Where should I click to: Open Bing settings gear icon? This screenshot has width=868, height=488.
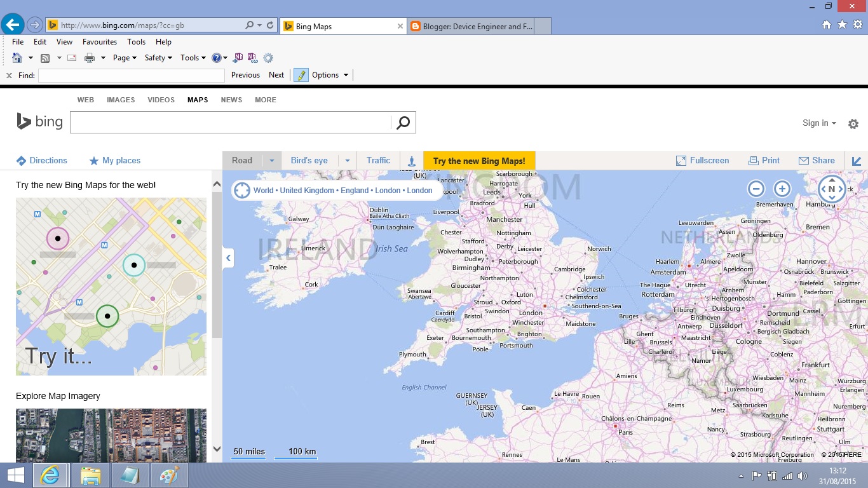853,124
